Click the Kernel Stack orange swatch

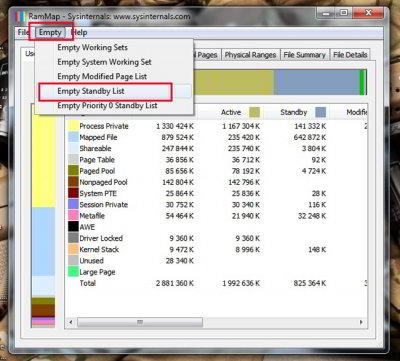[73, 249]
